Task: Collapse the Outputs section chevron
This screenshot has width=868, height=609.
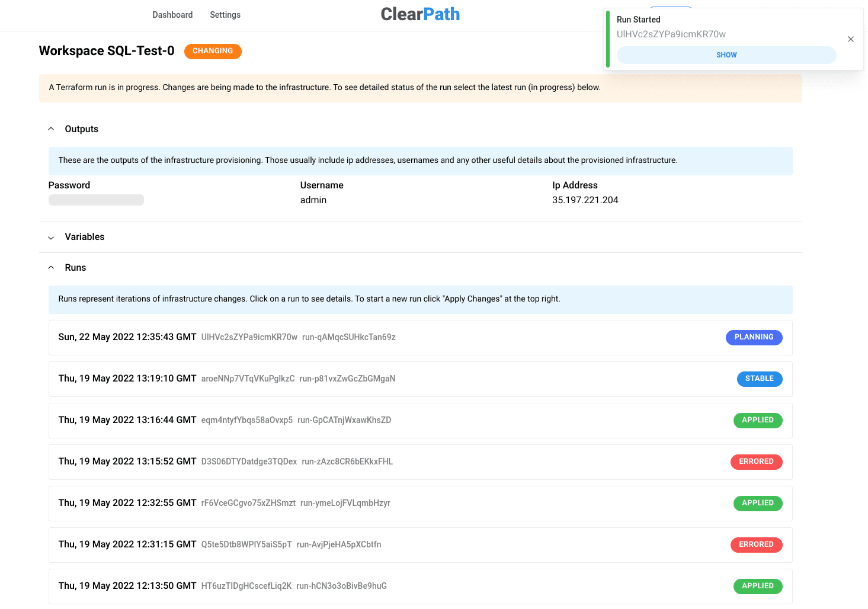Action: pyautogui.click(x=51, y=129)
